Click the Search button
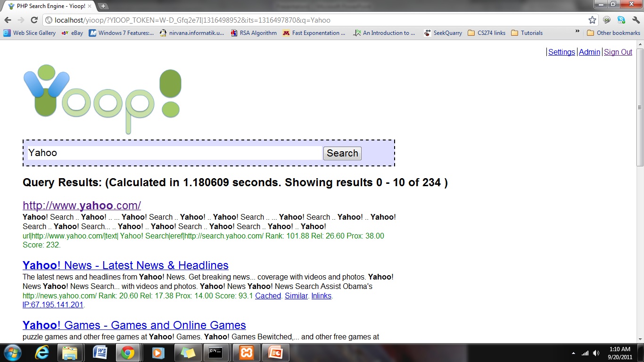Image resolution: width=644 pixels, height=362 pixels. click(x=342, y=153)
